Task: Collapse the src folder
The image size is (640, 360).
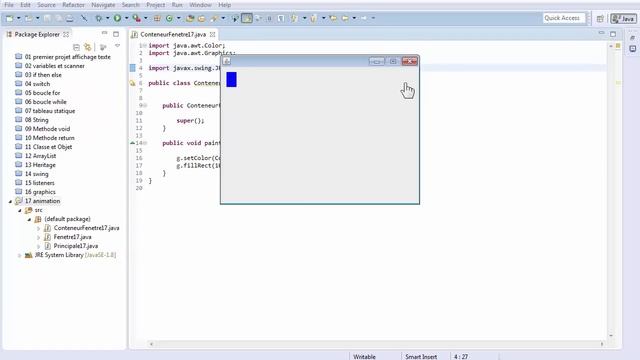Action: tap(20, 210)
